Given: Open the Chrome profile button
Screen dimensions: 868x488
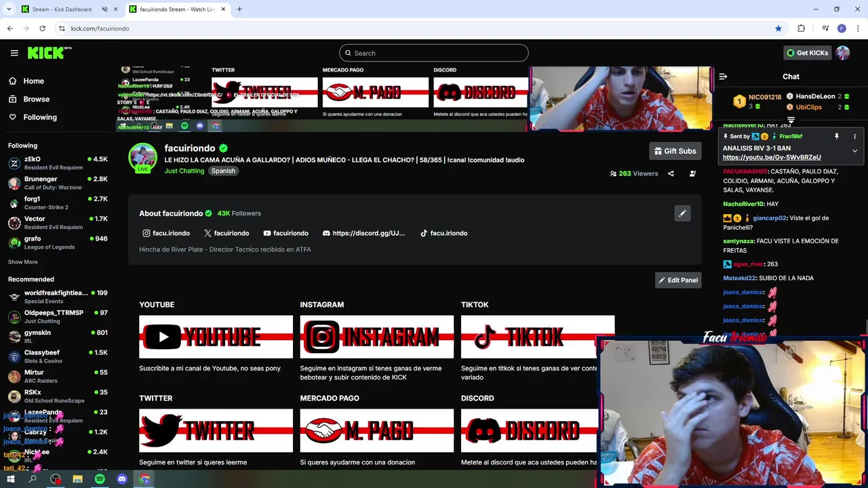Looking at the screenshot, I should click(x=842, y=28).
